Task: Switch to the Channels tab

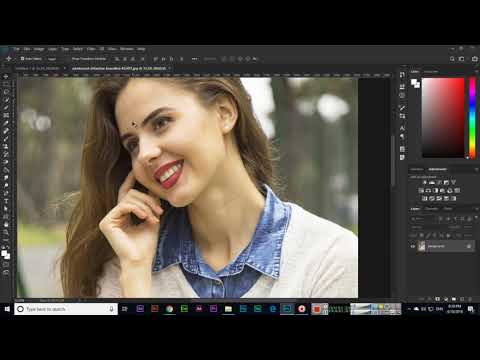Action: [432, 209]
